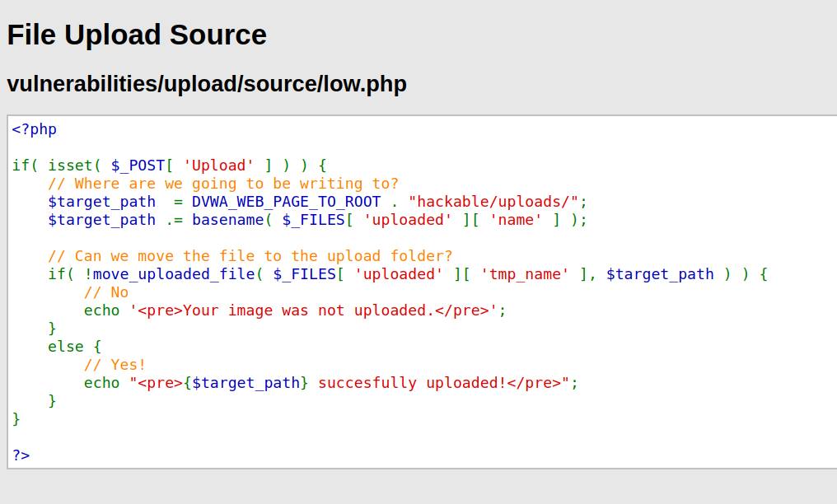Image resolution: width=837 pixels, height=504 pixels.
Task: Click the opening <?php tag
Action: point(34,129)
